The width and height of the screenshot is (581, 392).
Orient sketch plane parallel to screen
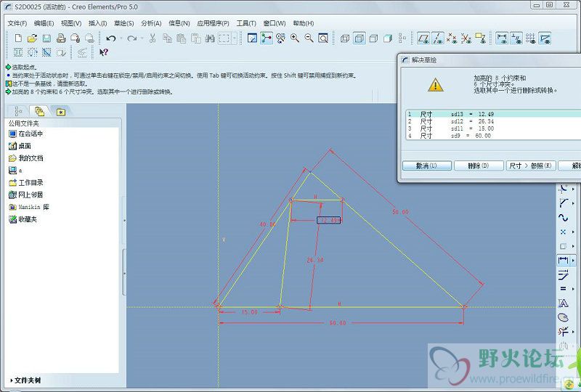(x=252, y=38)
